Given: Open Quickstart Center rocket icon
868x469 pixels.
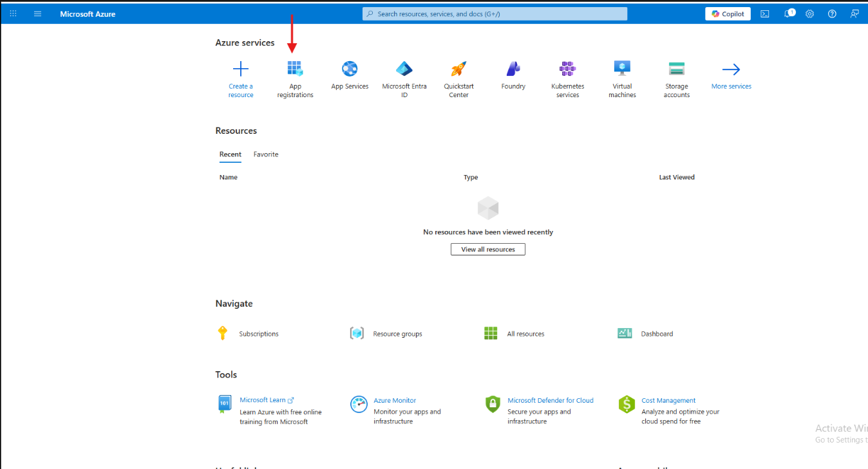Looking at the screenshot, I should click(x=458, y=69).
